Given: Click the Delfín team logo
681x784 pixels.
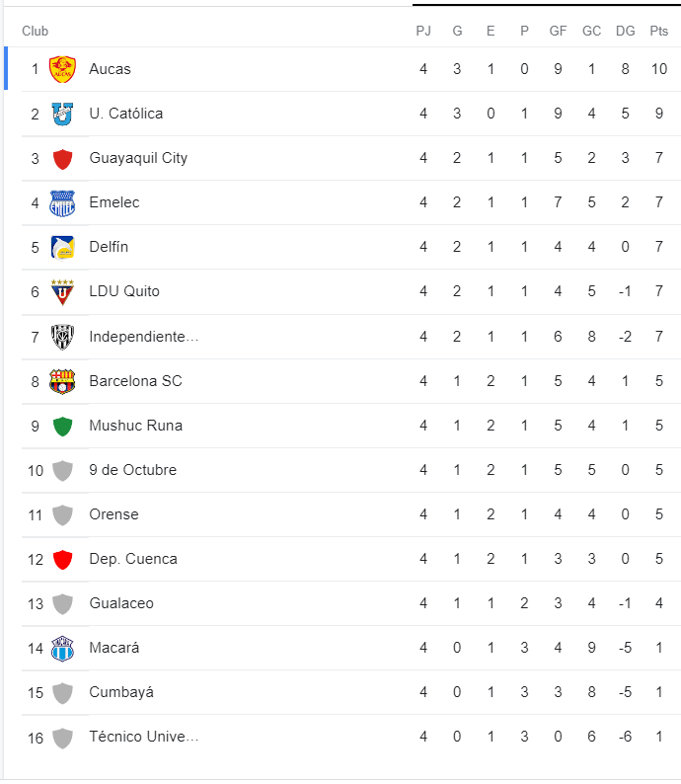Looking at the screenshot, I should 63,247.
